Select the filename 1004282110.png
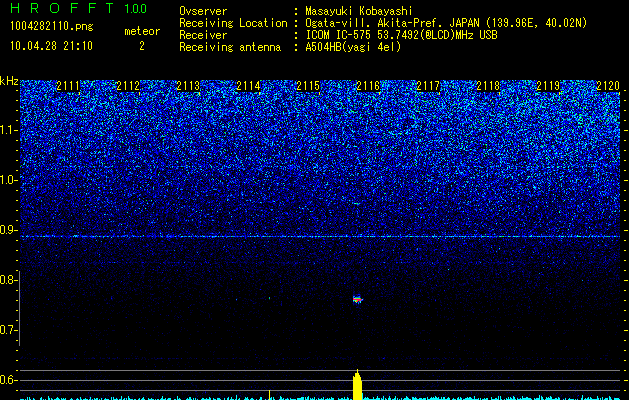Screen dimensions: 629x400 click(x=52, y=26)
